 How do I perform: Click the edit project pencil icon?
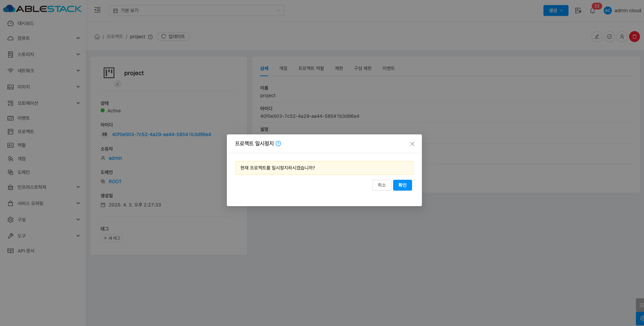597,37
